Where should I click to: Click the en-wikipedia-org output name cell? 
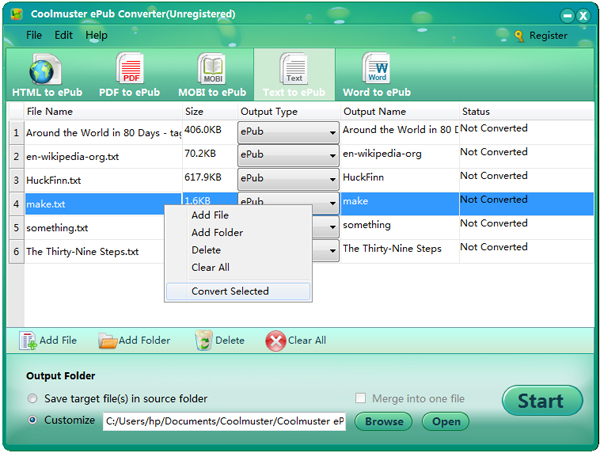tap(399, 156)
